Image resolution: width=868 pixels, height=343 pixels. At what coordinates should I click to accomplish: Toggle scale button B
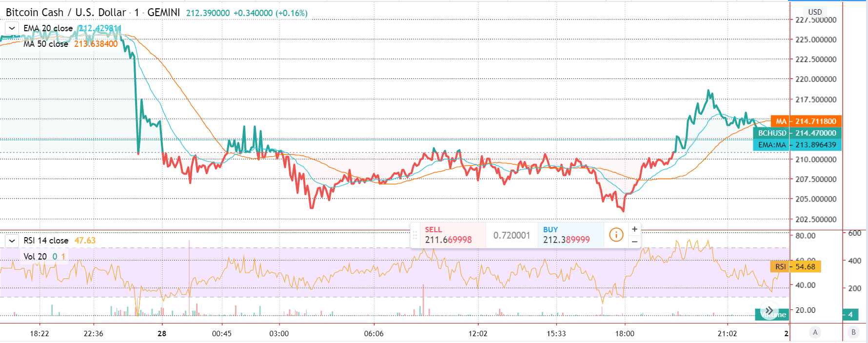853,332
